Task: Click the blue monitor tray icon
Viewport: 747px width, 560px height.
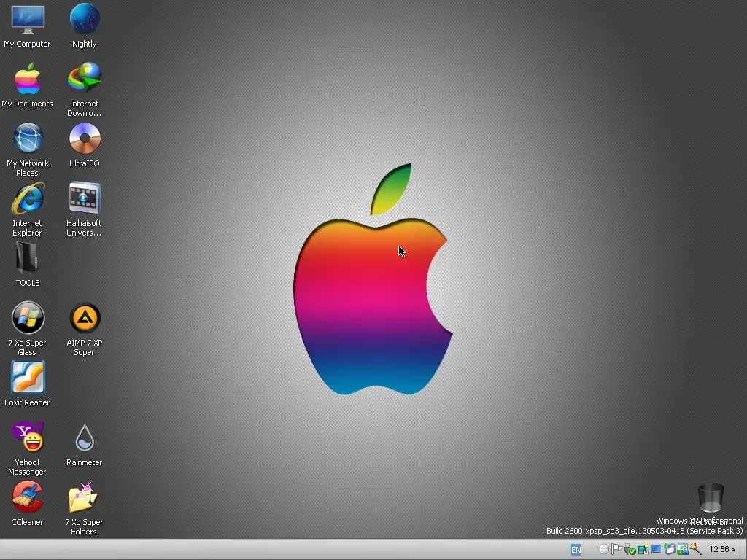Action: 656,549
